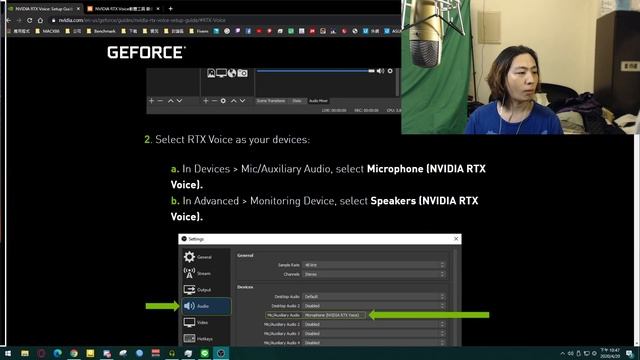Open the yellow sticky notes taskbar icon
Viewport: 640px width, 360px height.
click(x=90, y=353)
